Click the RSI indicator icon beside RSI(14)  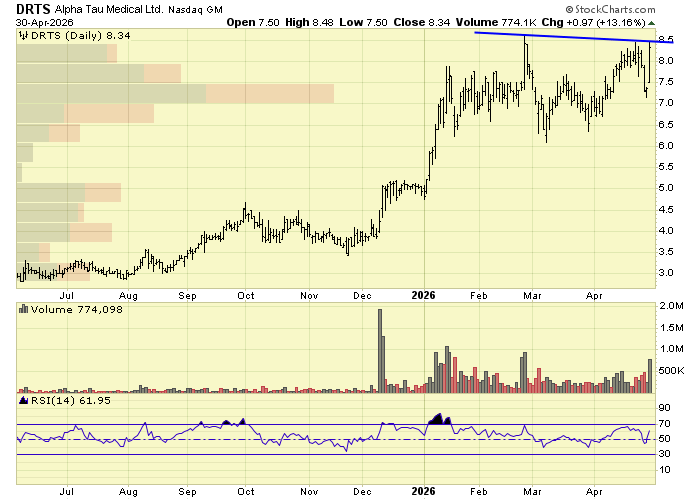(x=23, y=400)
